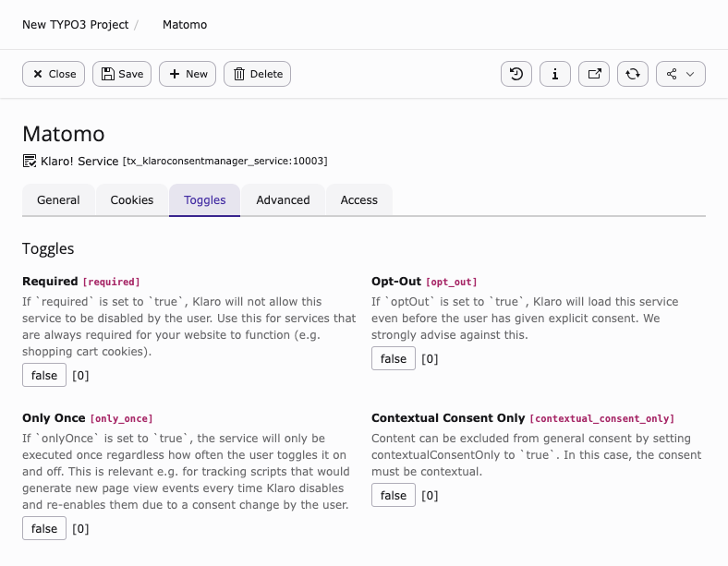Show record information via the i icon

pyautogui.click(x=555, y=74)
